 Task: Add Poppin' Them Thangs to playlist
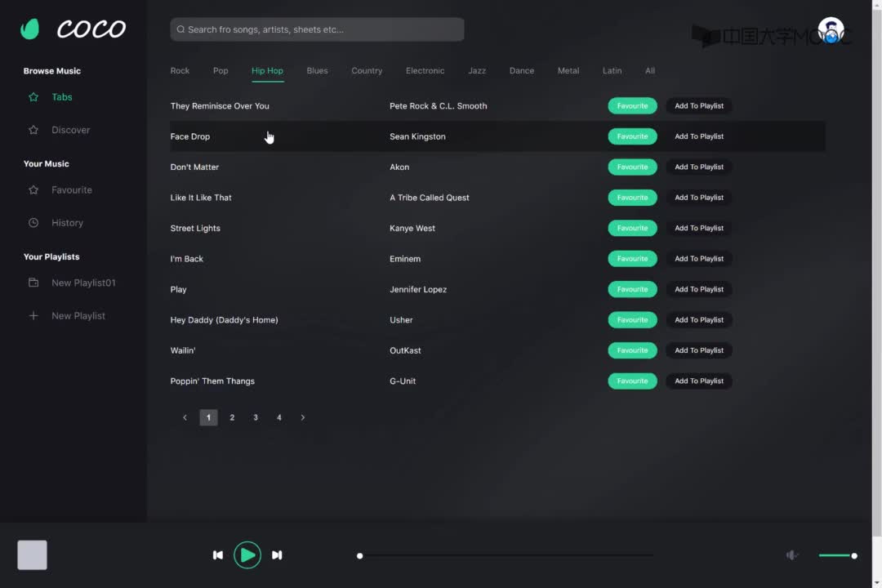pyautogui.click(x=699, y=381)
